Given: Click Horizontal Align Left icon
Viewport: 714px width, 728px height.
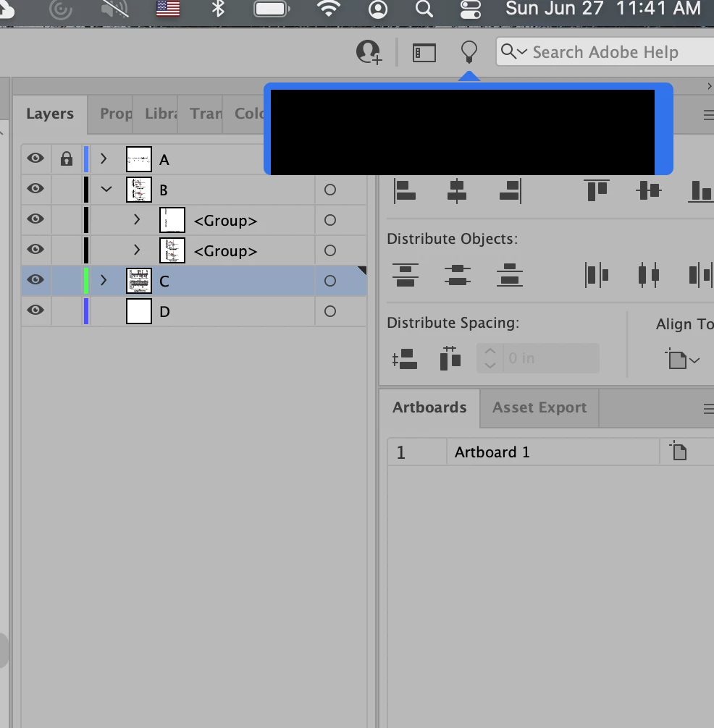Looking at the screenshot, I should point(405,191).
